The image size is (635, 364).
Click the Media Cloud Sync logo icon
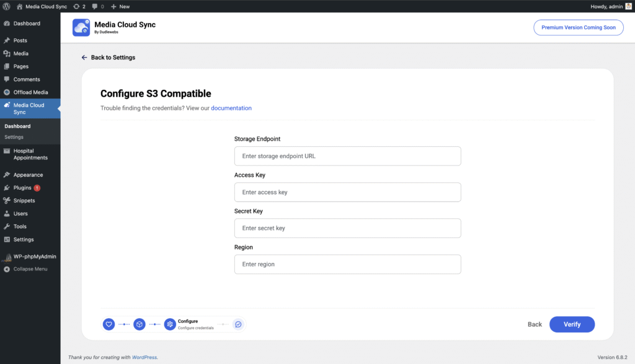tap(81, 27)
